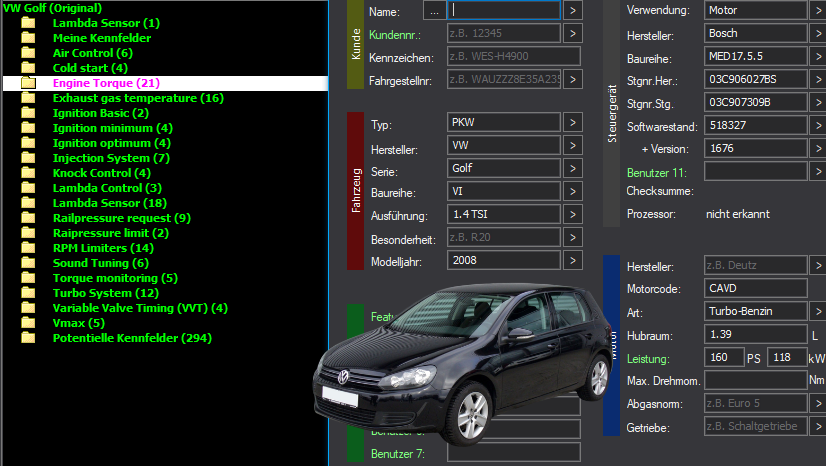This screenshot has width=826, height=466.
Task: Click the Leistung kW field showing 118
Action: click(x=788, y=358)
